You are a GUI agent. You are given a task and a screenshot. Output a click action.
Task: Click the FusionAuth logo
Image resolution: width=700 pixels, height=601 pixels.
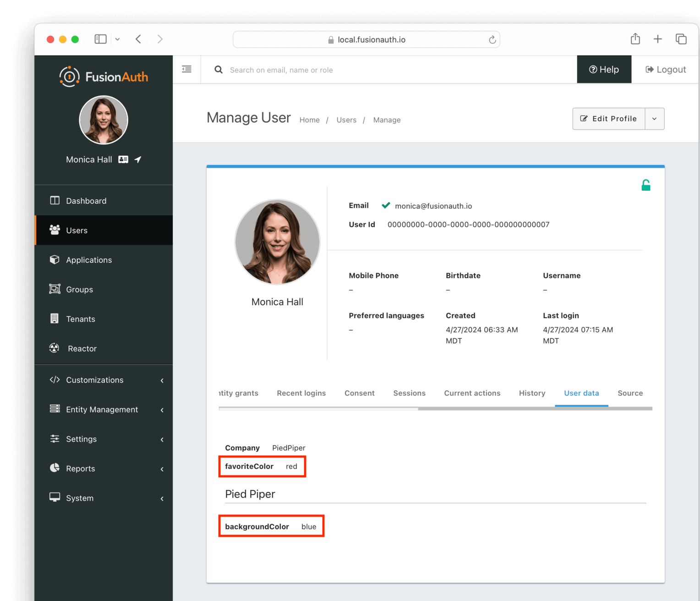[103, 76]
